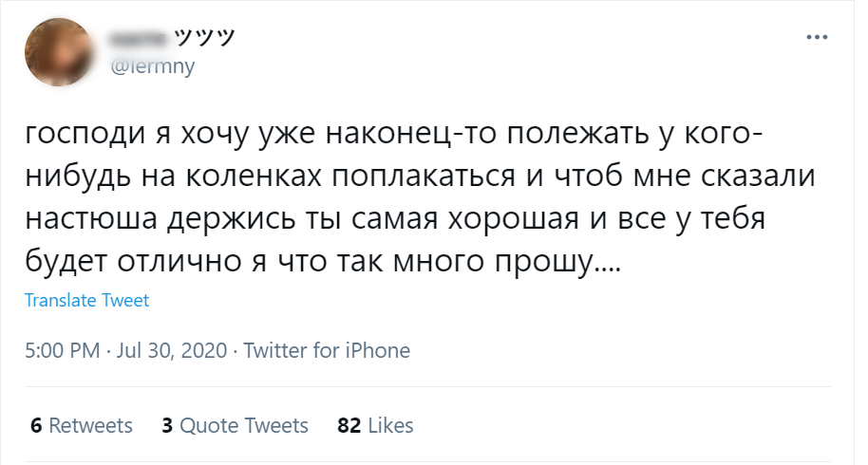View the Quote Tweets list
868x465 pixels.
click(x=244, y=425)
